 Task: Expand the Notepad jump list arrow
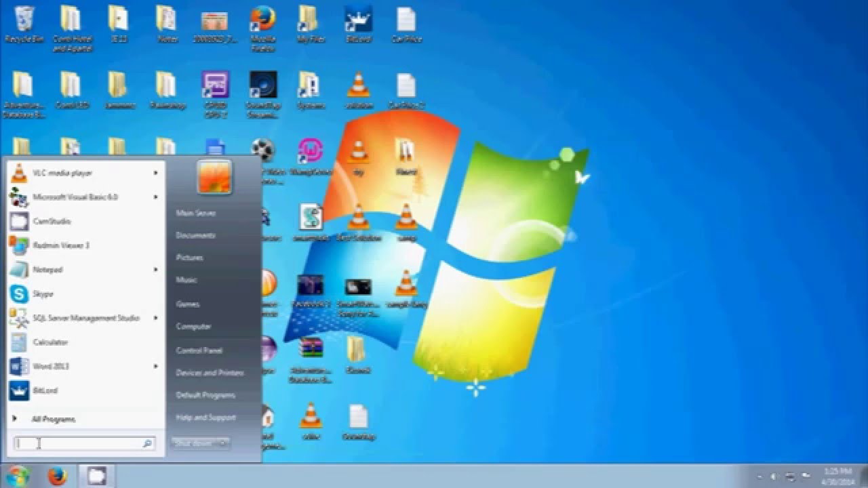[x=155, y=270]
